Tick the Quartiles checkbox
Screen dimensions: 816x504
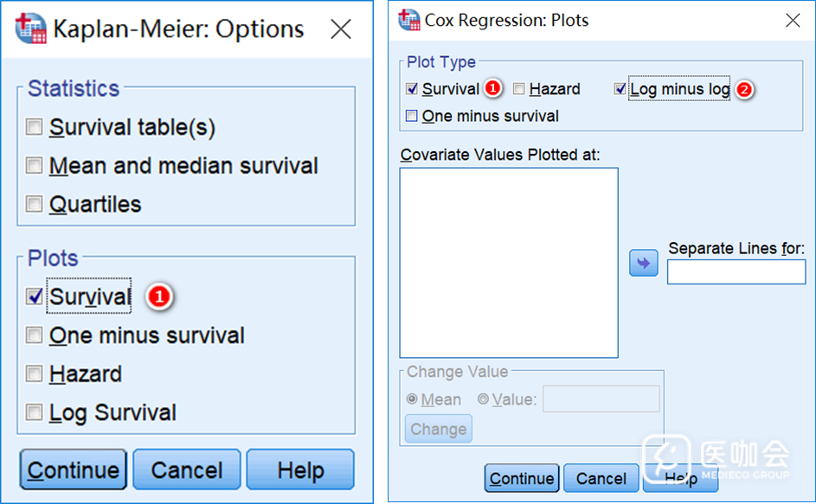pyautogui.click(x=35, y=205)
